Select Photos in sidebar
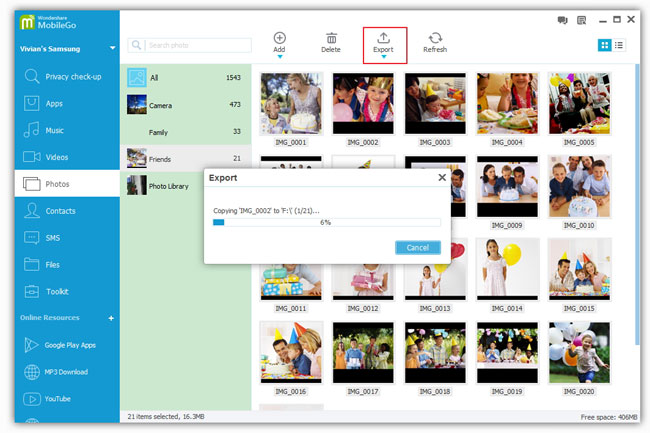Image resolution: width=650 pixels, height=433 pixels. tap(67, 184)
